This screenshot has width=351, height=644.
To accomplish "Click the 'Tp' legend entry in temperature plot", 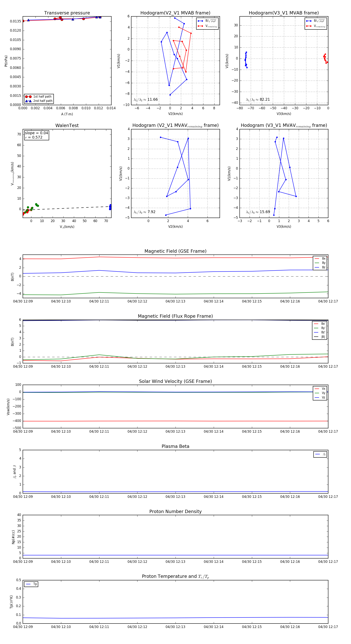I will click(x=31, y=584).
